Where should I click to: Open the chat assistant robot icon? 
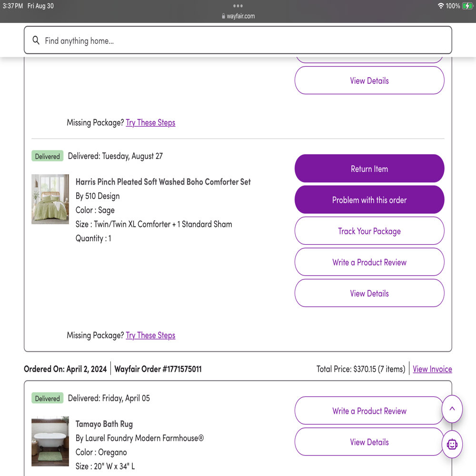(452, 444)
